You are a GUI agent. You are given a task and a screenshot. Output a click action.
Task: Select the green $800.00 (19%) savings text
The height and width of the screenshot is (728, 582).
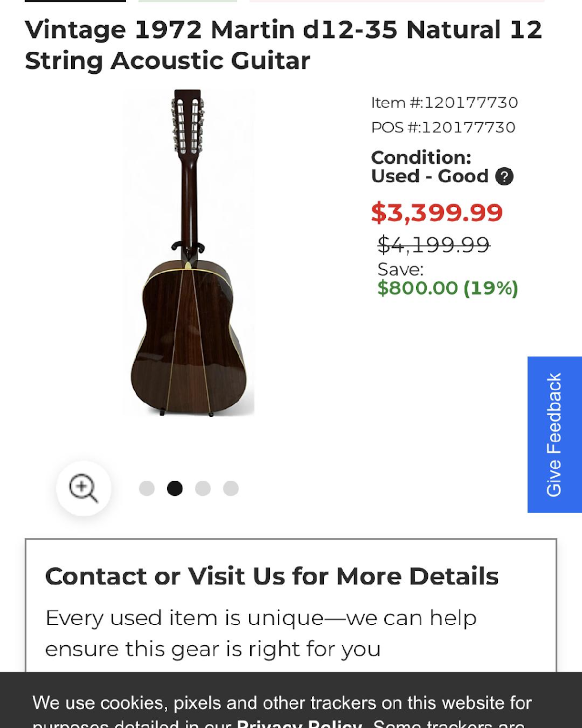pyautogui.click(x=447, y=288)
